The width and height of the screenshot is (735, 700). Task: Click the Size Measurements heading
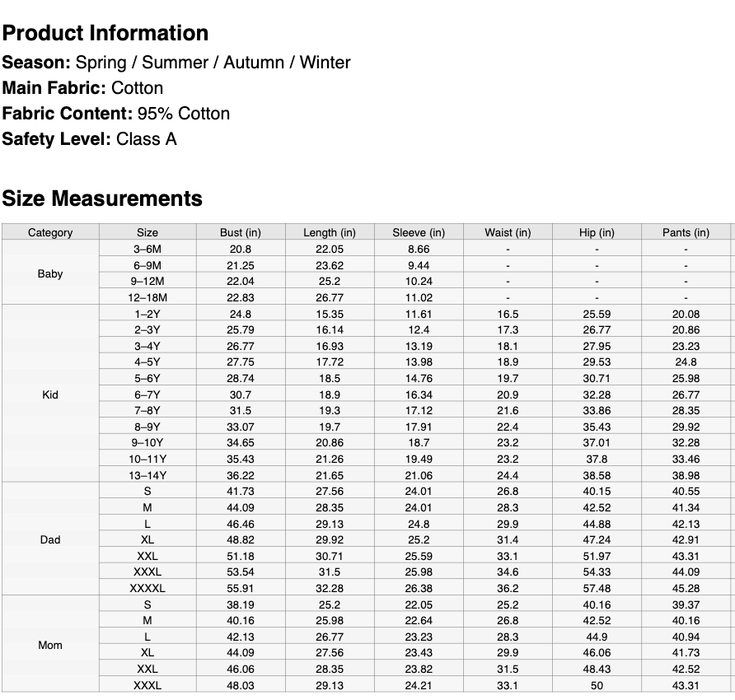click(x=102, y=198)
